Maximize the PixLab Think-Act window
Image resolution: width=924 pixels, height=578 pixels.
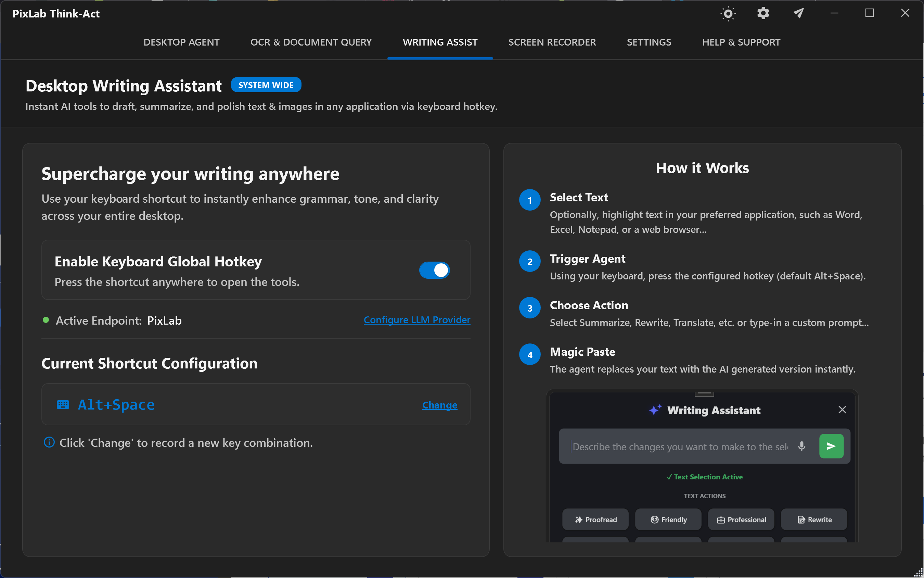870,13
